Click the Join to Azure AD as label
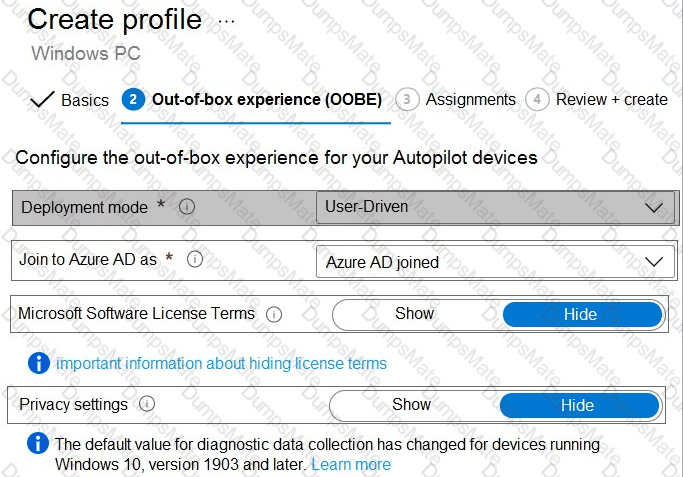The image size is (683, 477). [x=88, y=260]
